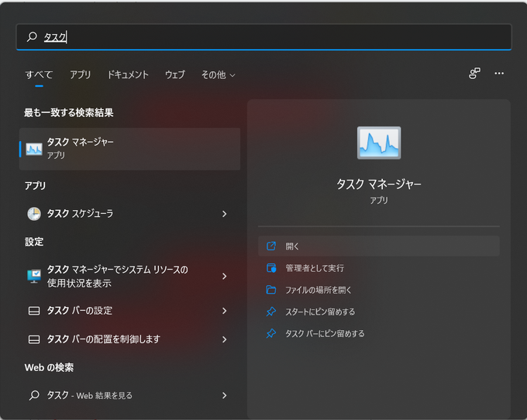This screenshot has width=527, height=420.
Task: Choose ファイルの場所を開く
Action: click(379, 290)
